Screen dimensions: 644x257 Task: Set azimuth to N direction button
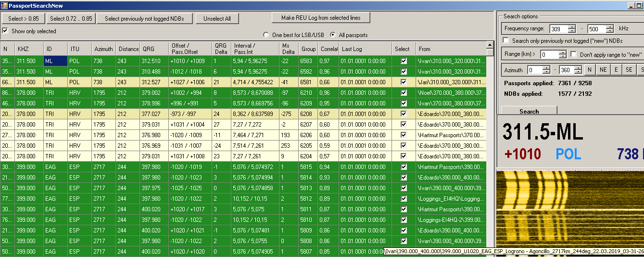click(x=590, y=70)
